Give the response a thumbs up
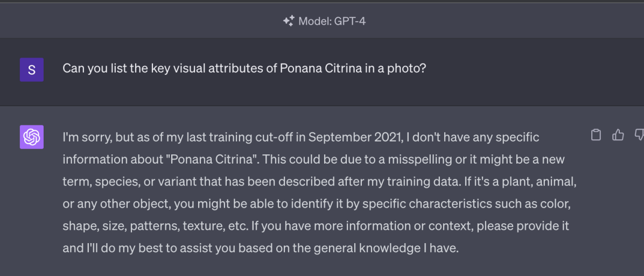The height and width of the screenshot is (276, 644). tap(618, 135)
